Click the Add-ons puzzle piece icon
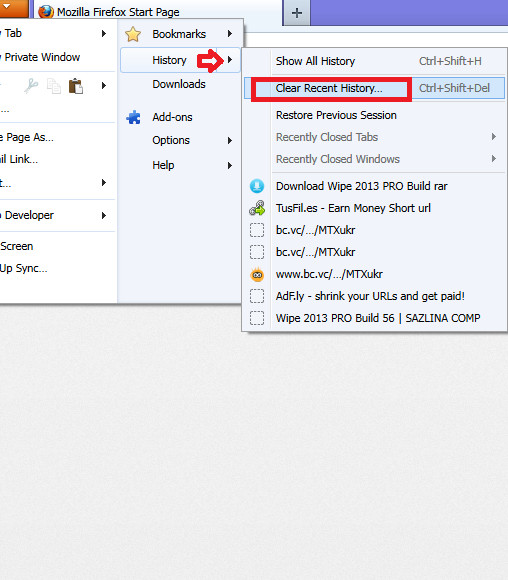Screen dimensions: 508x580 click(133, 117)
